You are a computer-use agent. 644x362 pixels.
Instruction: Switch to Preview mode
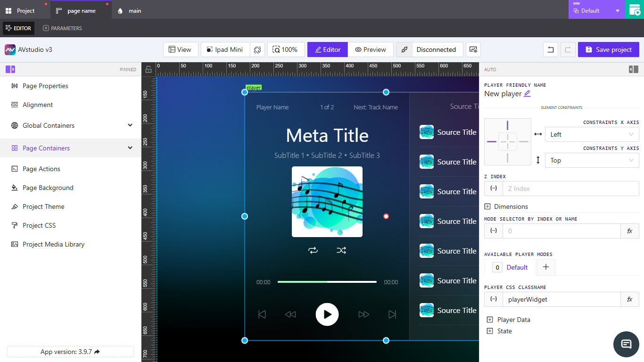pyautogui.click(x=371, y=49)
